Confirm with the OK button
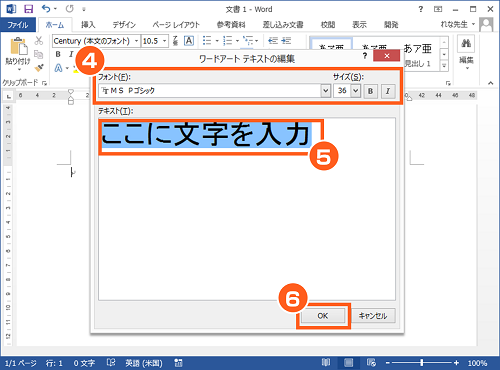Screen dimensions: 500x370 [x=323, y=316]
